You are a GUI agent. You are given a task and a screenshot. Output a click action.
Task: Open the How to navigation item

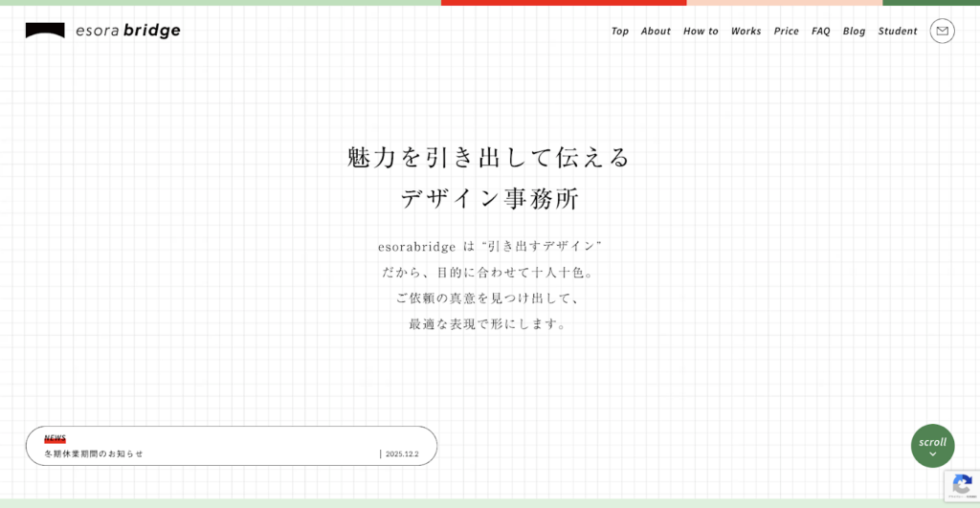click(x=701, y=32)
